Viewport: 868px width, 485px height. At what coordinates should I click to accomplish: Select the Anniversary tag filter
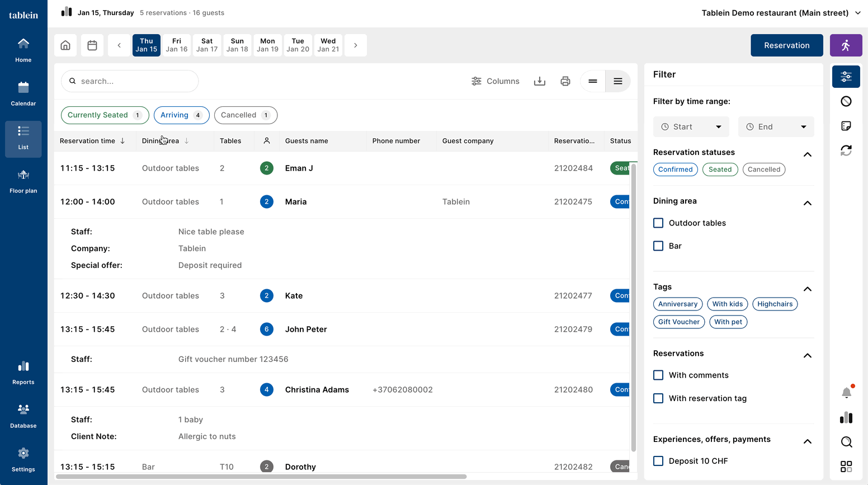(677, 304)
